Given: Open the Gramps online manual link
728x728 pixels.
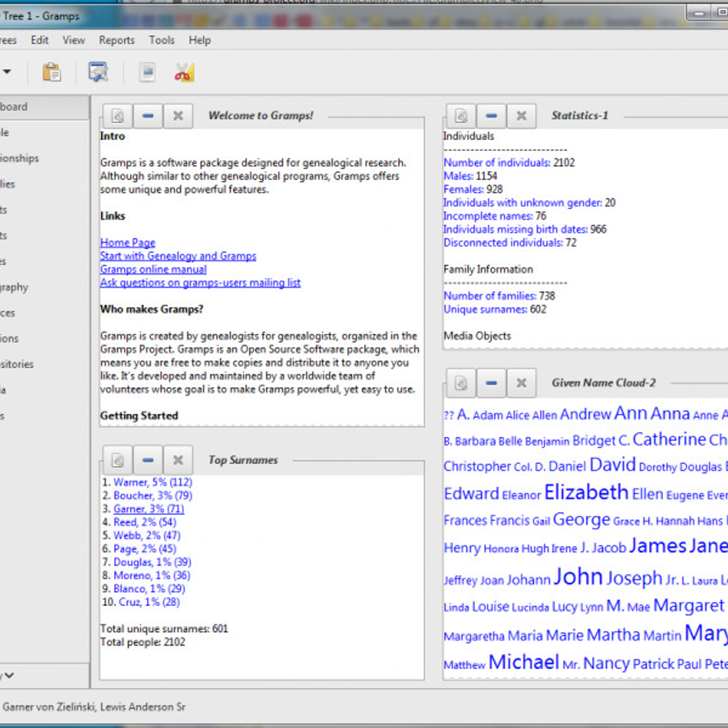Looking at the screenshot, I should tap(153, 269).
